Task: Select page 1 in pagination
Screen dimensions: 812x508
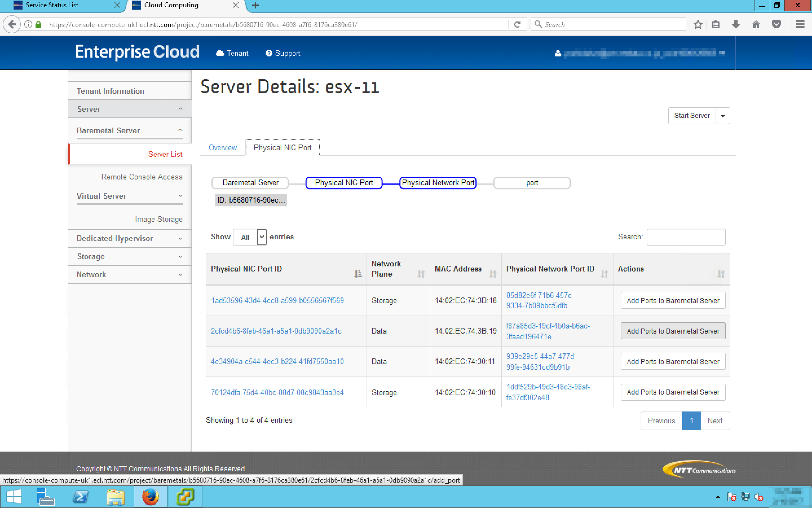Action: tap(691, 421)
